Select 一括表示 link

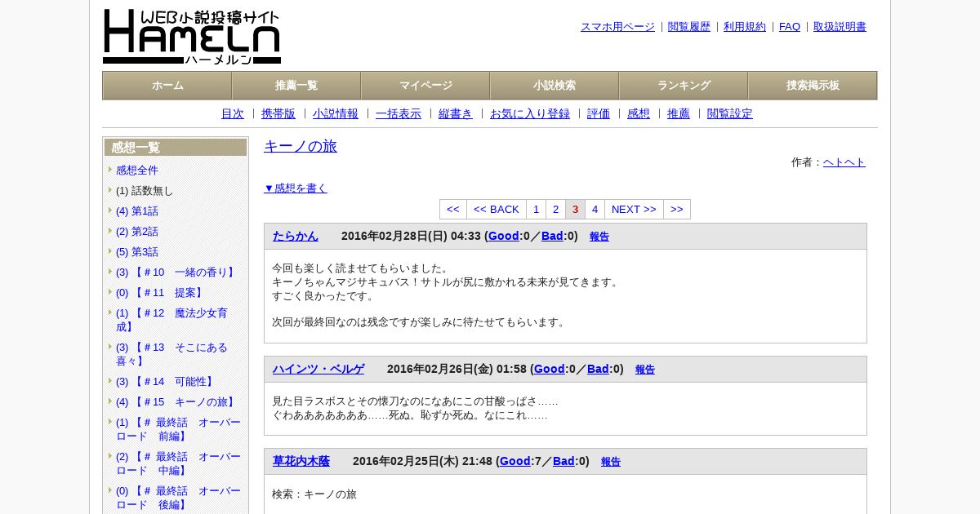(399, 113)
